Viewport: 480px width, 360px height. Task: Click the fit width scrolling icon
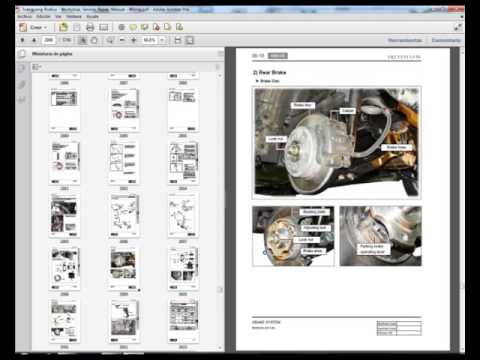click(x=178, y=40)
